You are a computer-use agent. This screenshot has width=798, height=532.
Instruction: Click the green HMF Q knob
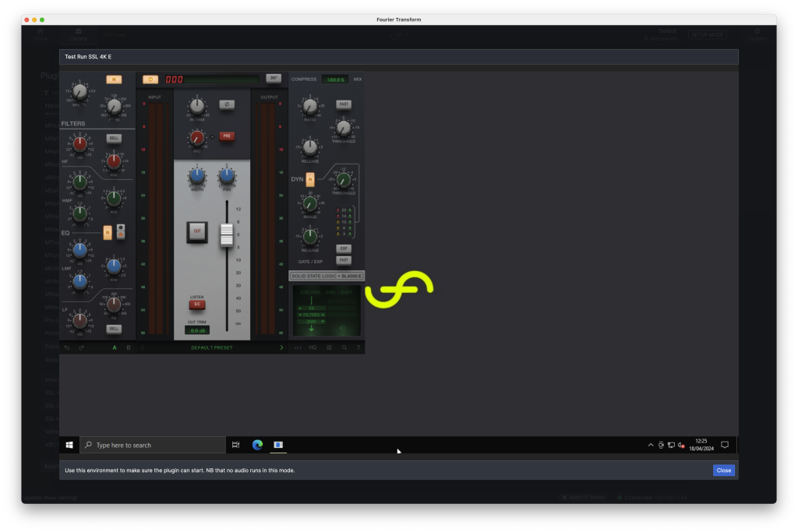(x=79, y=213)
